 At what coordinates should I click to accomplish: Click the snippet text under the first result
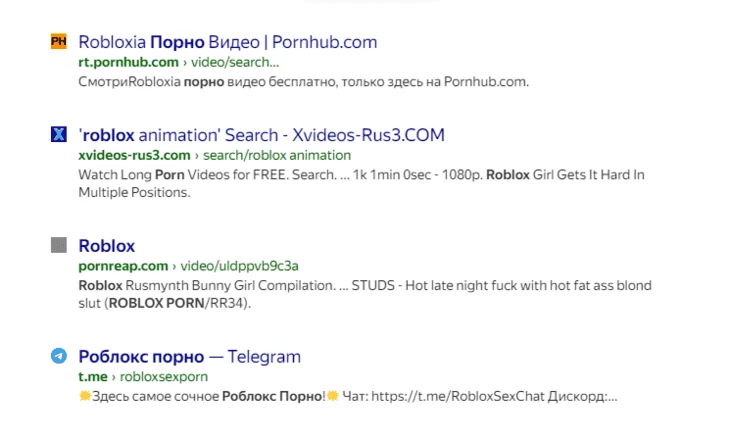[302, 81]
